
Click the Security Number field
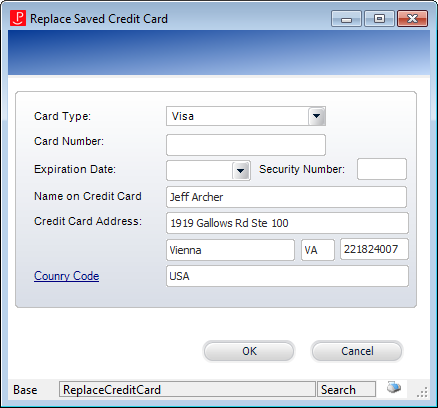tap(382, 169)
